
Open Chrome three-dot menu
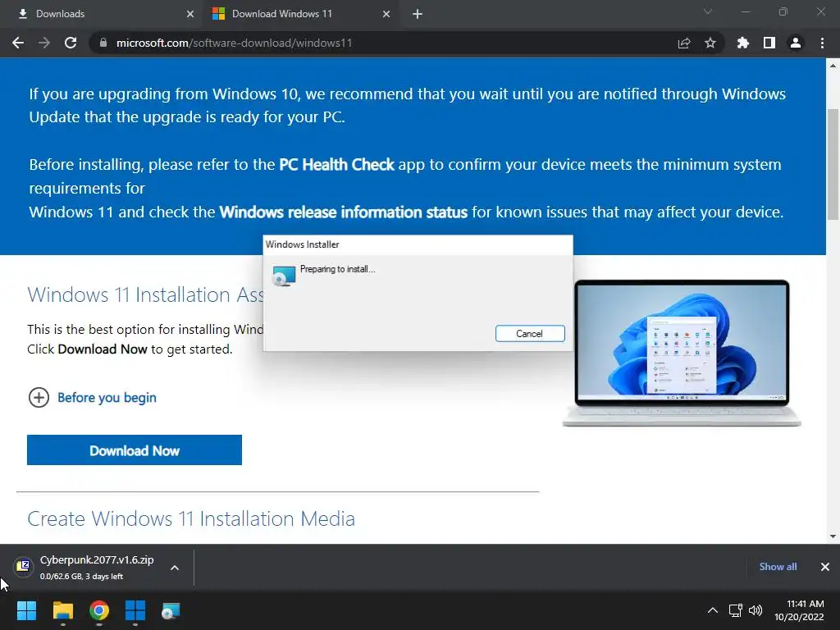pos(822,43)
